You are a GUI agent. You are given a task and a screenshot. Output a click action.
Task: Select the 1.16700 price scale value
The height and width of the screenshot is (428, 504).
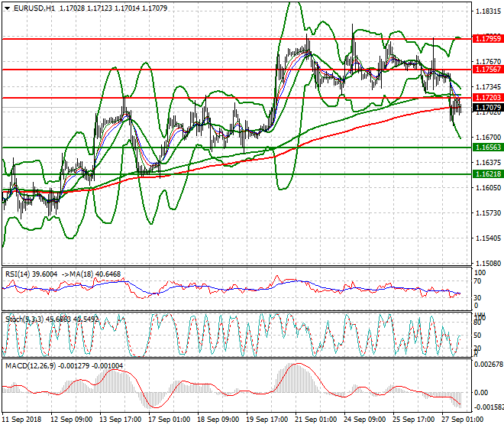[x=488, y=138]
